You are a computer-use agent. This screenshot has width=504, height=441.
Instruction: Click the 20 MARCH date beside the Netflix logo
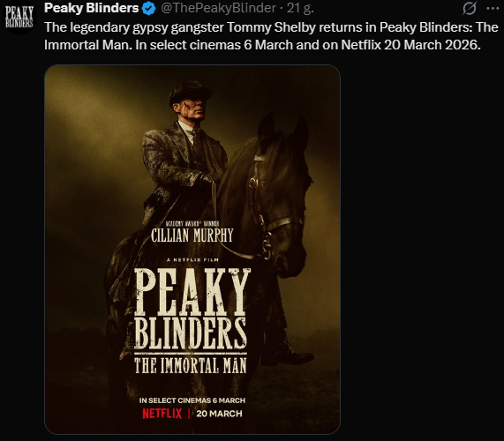pyautogui.click(x=219, y=414)
